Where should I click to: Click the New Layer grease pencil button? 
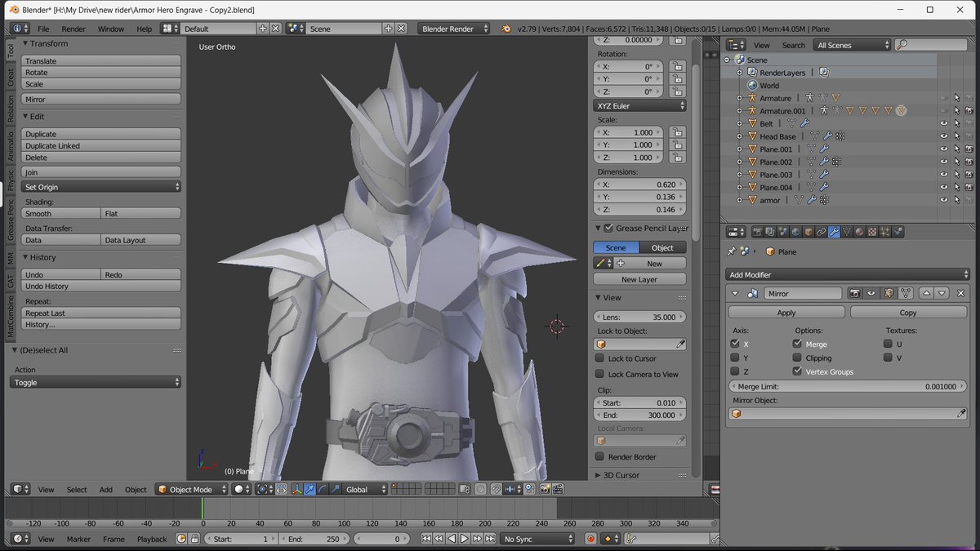coord(639,279)
